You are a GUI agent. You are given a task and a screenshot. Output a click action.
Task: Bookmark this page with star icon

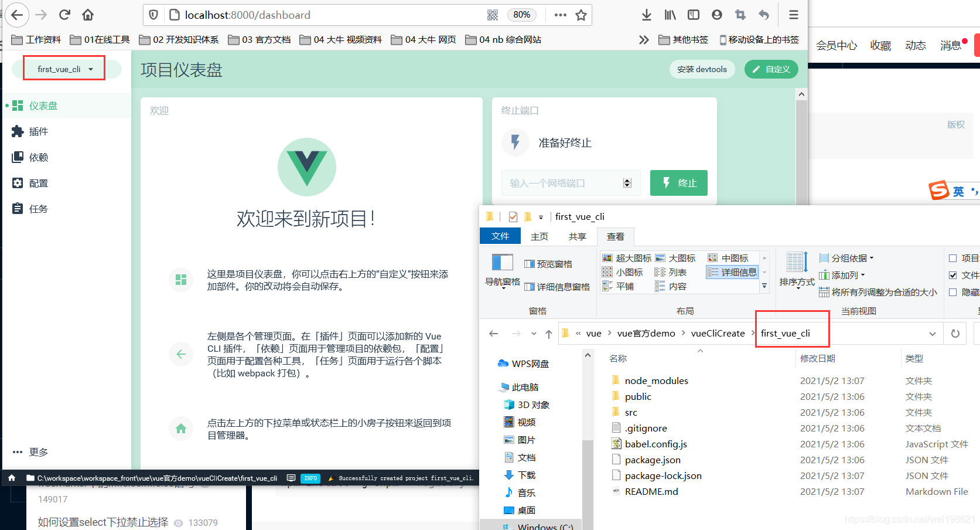pyautogui.click(x=581, y=15)
